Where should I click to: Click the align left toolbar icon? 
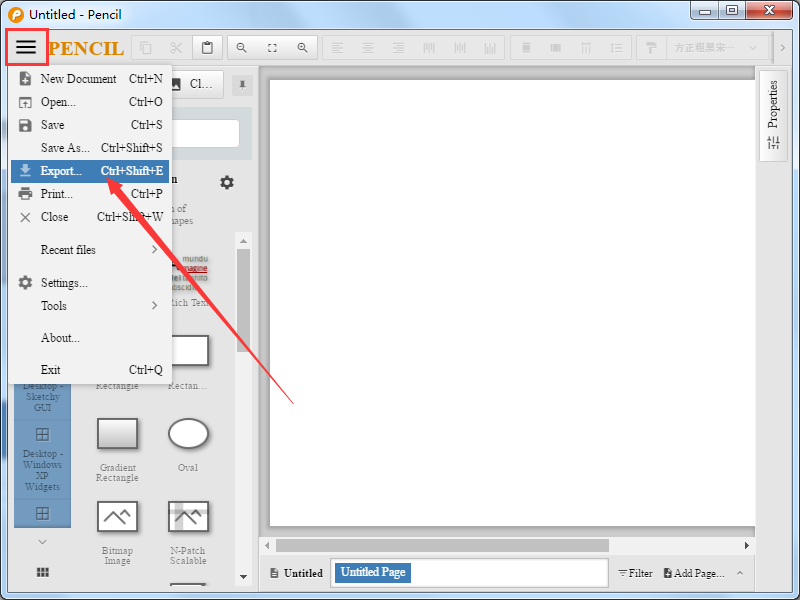pos(337,48)
